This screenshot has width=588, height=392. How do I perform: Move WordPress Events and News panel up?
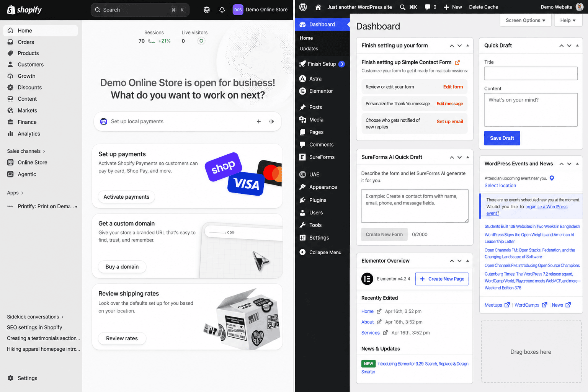tap(561, 164)
